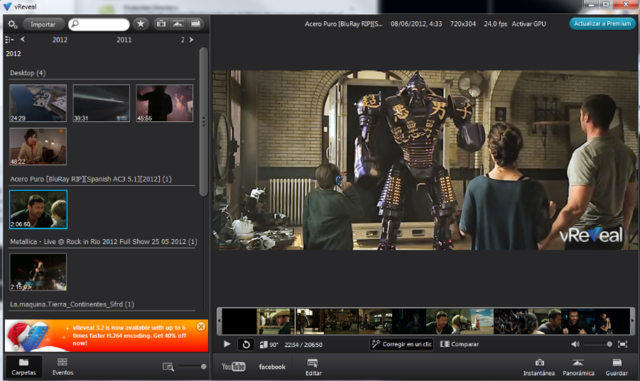Select Acero Puro folder heading

[91, 179]
